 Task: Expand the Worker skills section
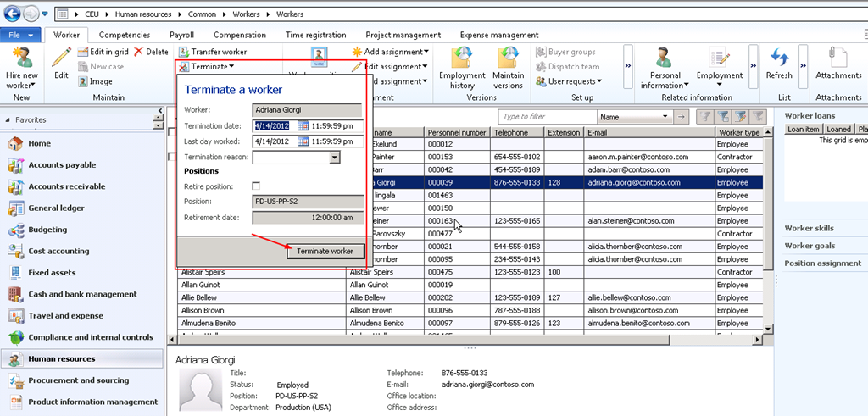click(809, 228)
